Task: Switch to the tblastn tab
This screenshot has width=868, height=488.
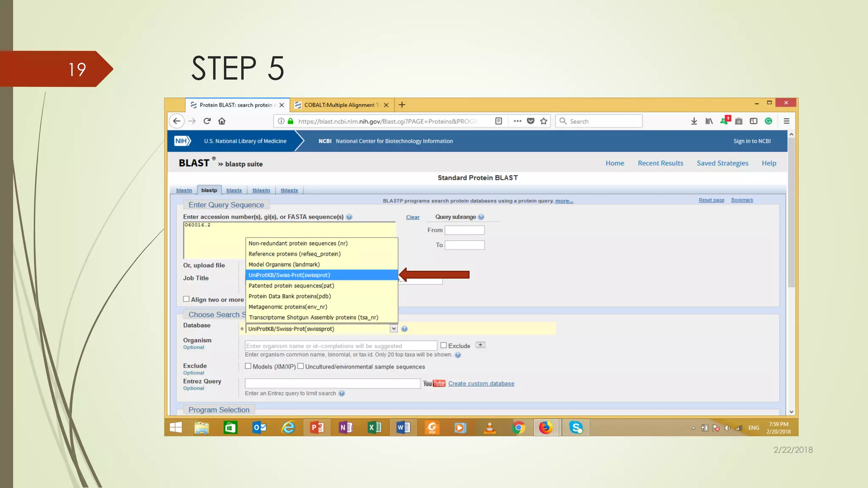Action: coord(261,191)
